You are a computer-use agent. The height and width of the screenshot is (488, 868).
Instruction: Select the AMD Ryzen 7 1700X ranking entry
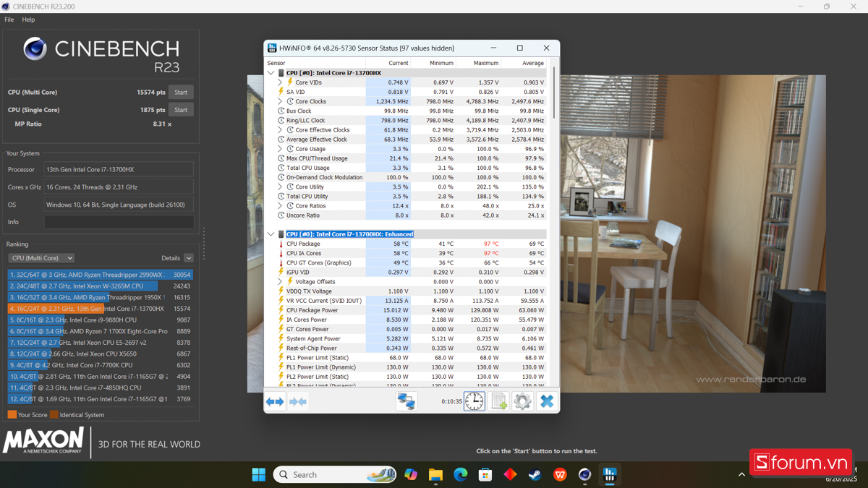click(x=101, y=331)
